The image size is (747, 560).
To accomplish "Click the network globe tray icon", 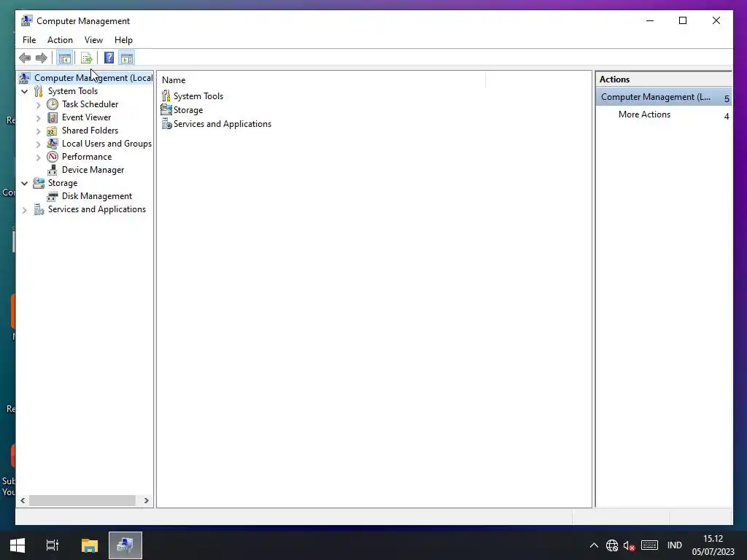I will coord(612,545).
